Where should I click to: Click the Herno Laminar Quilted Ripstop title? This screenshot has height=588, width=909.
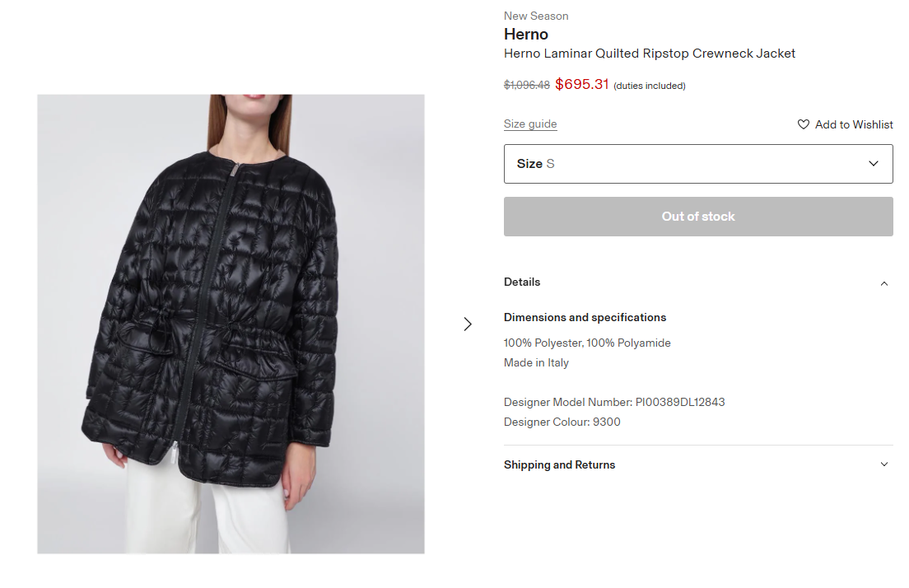click(x=650, y=54)
